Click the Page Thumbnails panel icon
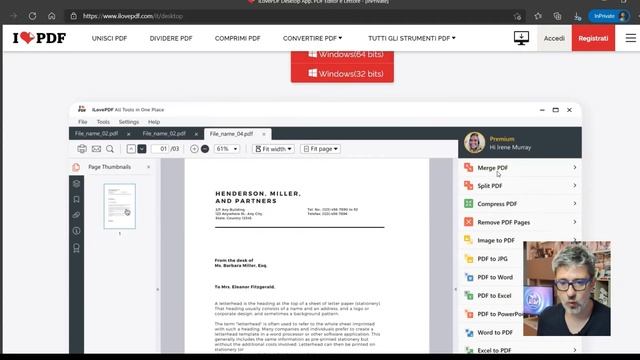 pos(76,167)
